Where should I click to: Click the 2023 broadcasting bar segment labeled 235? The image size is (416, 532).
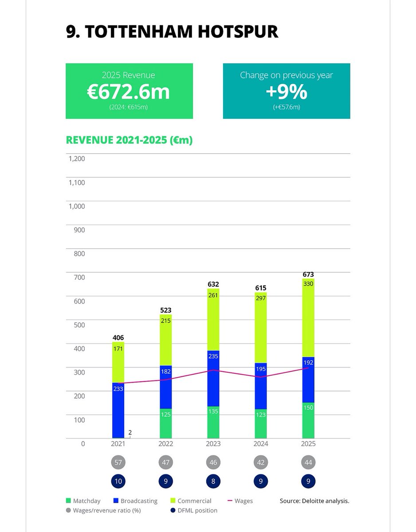click(x=213, y=379)
